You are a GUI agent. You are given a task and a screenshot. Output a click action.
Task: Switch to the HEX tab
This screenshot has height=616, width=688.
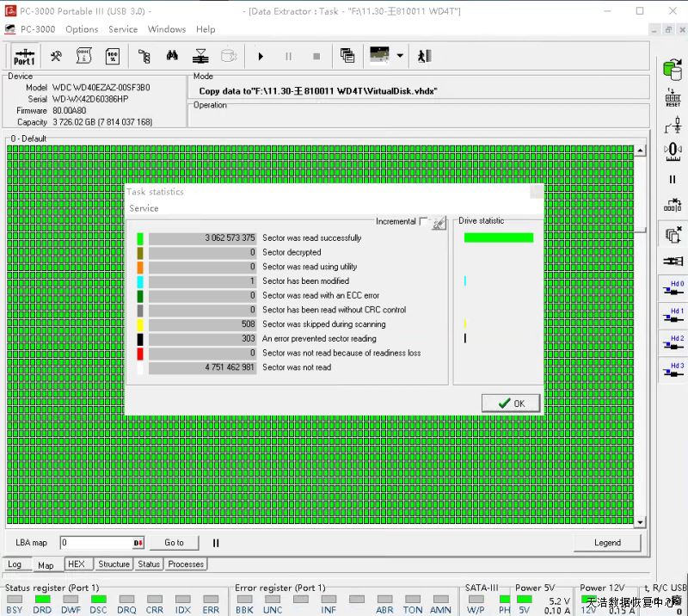[77, 564]
